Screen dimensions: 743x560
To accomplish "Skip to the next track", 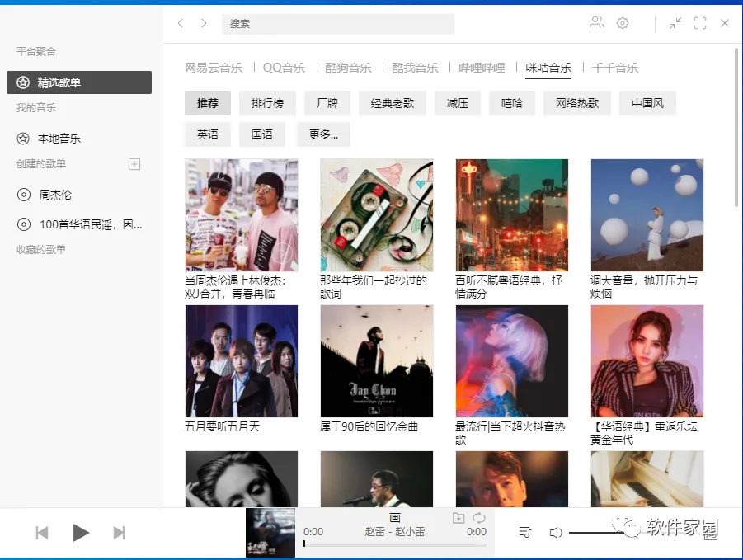I will 120,533.
